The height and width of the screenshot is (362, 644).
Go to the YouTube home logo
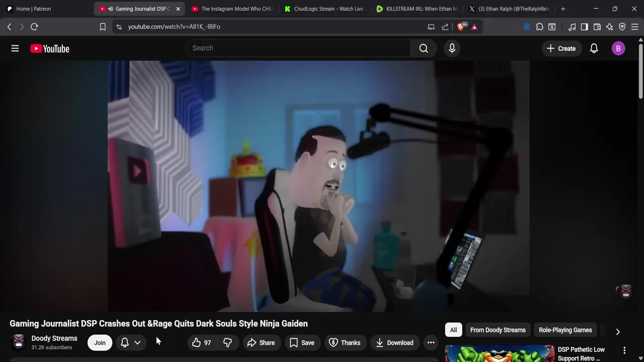(x=49, y=48)
